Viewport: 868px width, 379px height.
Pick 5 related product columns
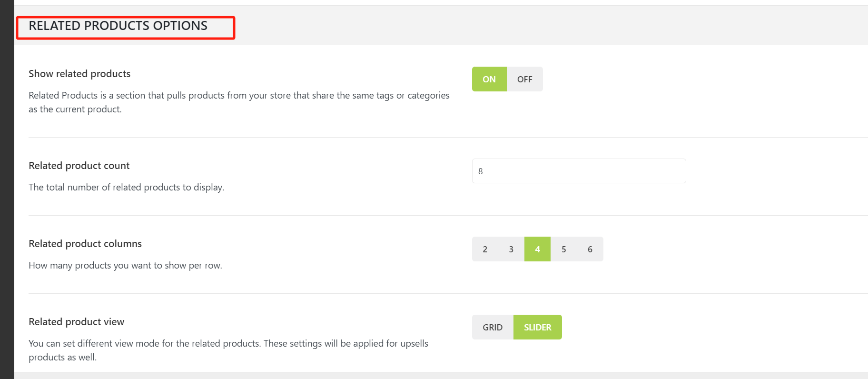pyautogui.click(x=563, y=249)
